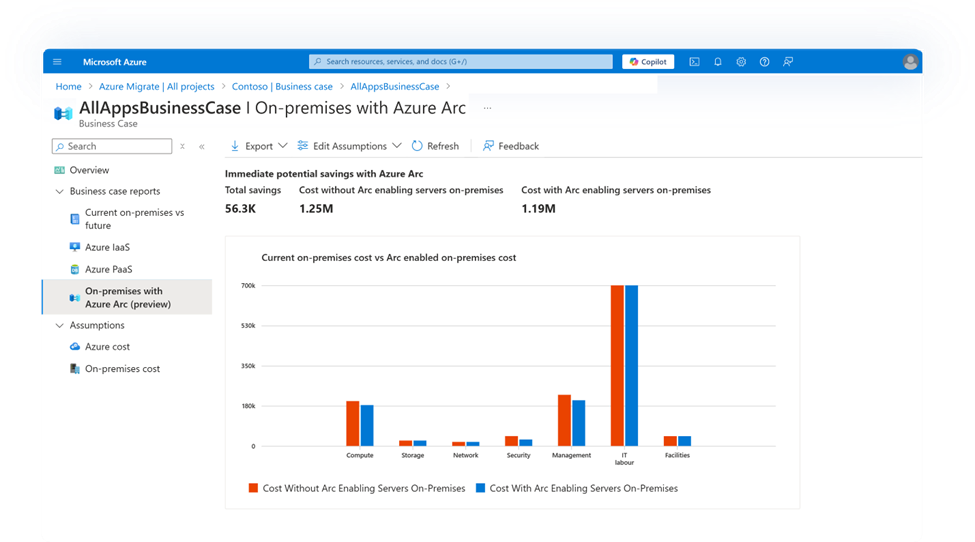Click the Total savings 56.3K value

tap(241, 209)
